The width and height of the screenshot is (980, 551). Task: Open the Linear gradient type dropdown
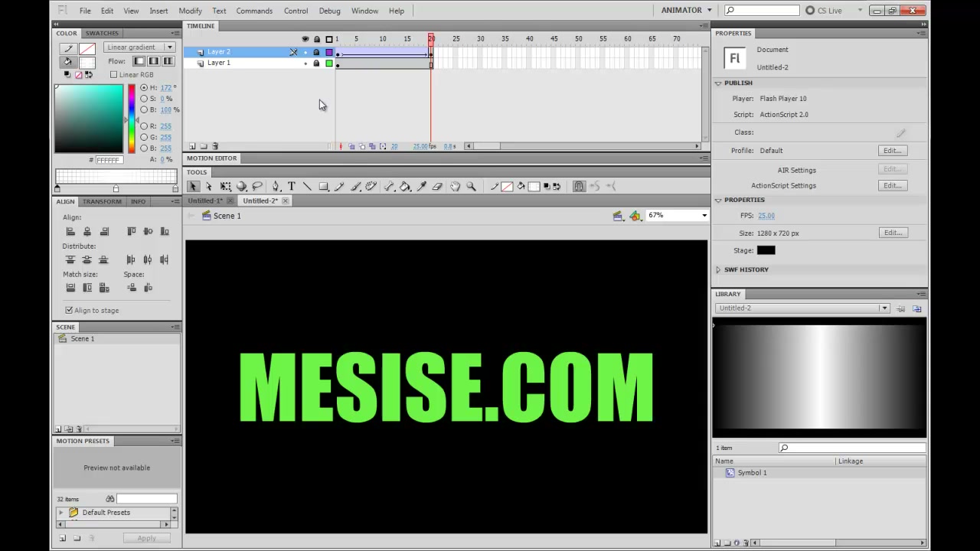click(139, 47)
